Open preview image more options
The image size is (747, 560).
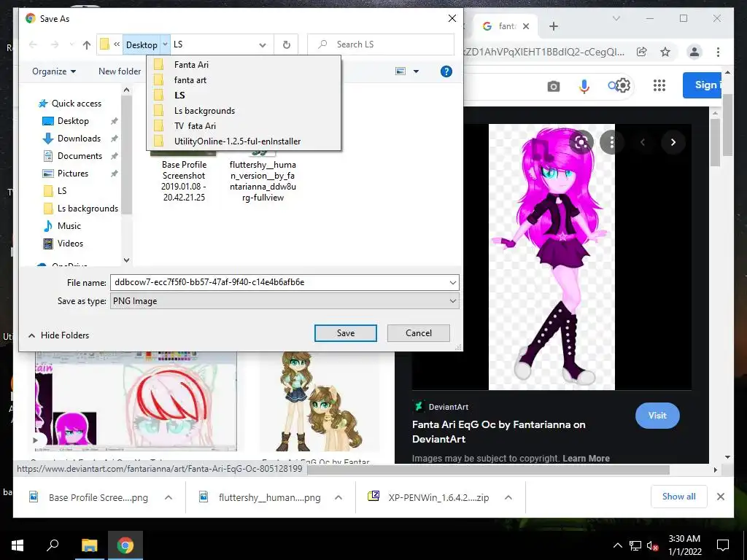tap(612, 142)
